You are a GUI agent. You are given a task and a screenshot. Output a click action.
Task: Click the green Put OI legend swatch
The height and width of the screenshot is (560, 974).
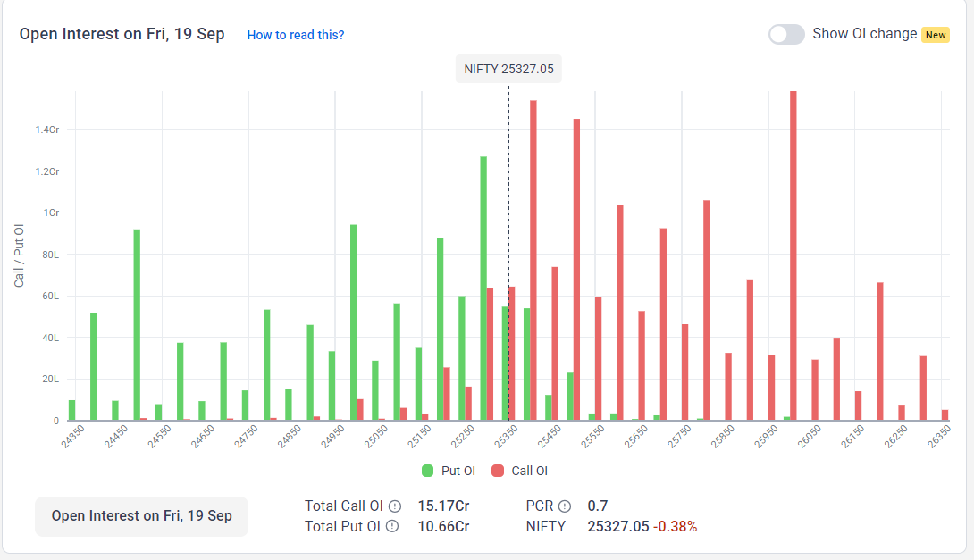coord(428,471)
